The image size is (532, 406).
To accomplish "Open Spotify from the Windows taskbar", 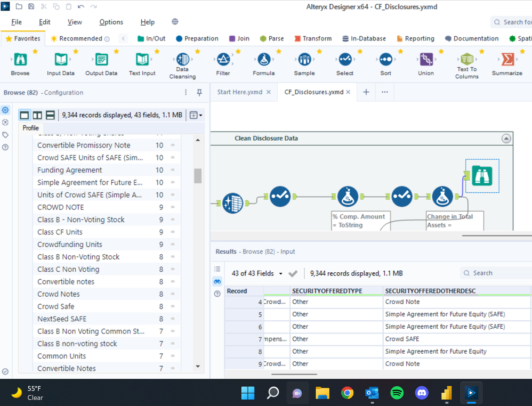I will coord(397,393).
